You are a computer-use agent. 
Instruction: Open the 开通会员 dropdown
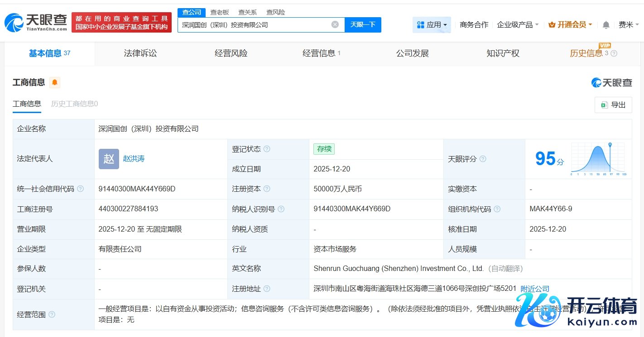(570, 25)
